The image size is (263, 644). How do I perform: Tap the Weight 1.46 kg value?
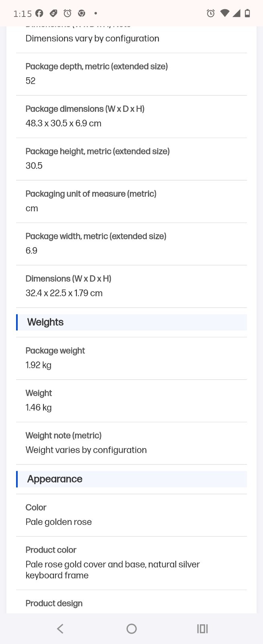(x=39, y=407)
